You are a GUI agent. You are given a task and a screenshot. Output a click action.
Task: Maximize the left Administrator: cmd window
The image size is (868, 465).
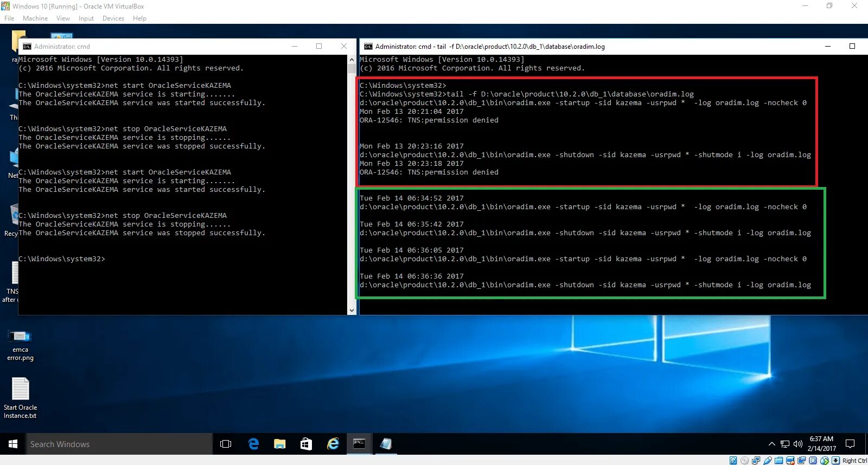pyautogui.click(x=319, y=47)
